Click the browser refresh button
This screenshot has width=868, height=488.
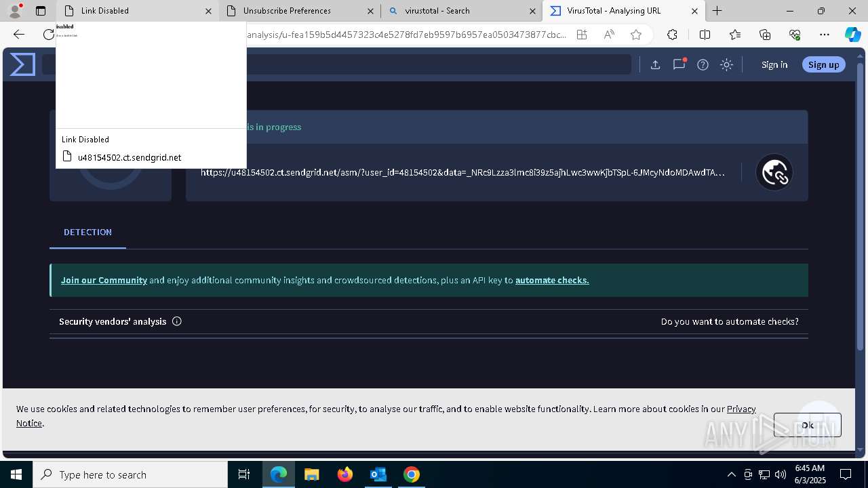click(x=48, y=35)
